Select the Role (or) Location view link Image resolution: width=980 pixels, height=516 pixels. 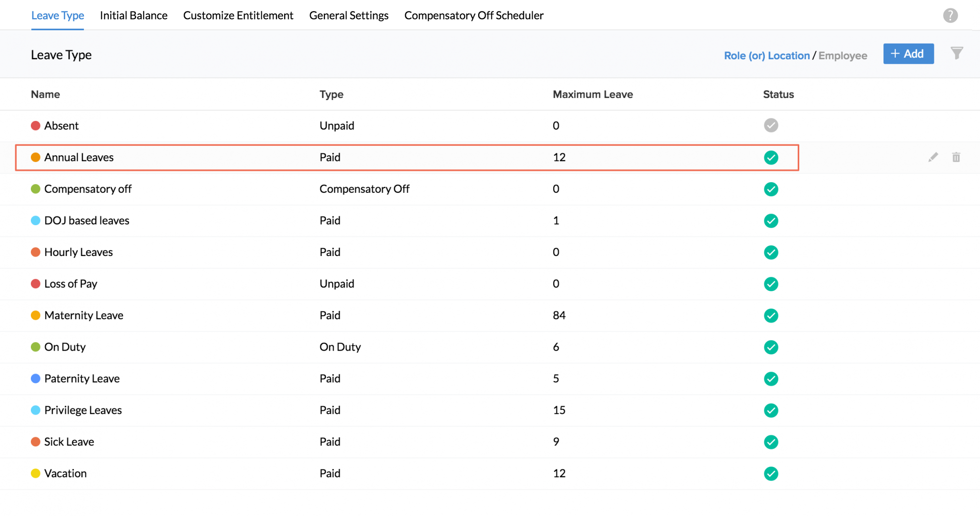[x=766, y=56]
